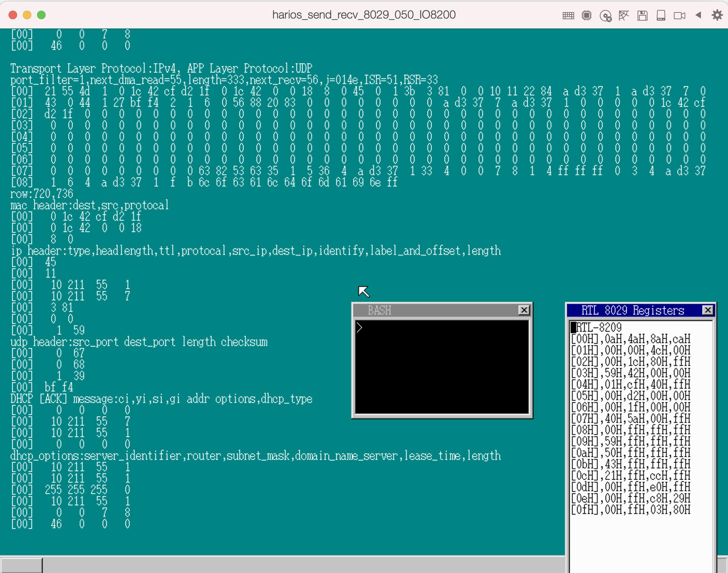This screenshot has width=728, height=573.
Task: Open the hard disk drive icon
Action: point(661,15)
